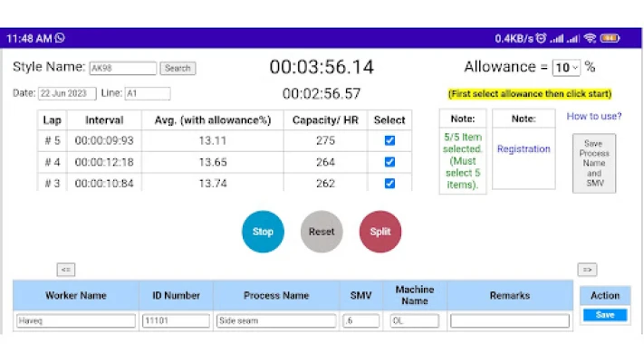644x362 pixels.
Task: Tap the WhatsApp icon in status bar
Action: pos(60,38)
